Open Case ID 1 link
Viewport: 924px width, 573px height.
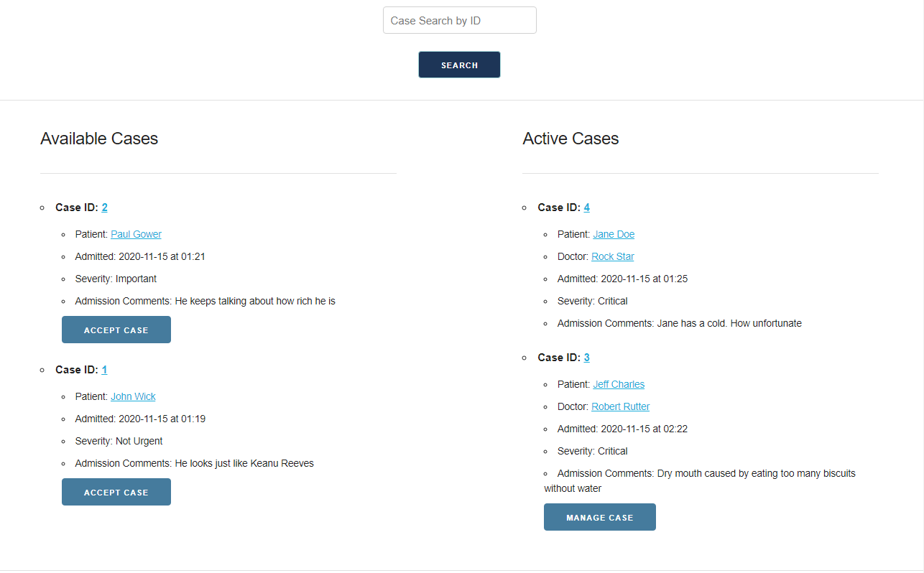click(x=105, y=370)
